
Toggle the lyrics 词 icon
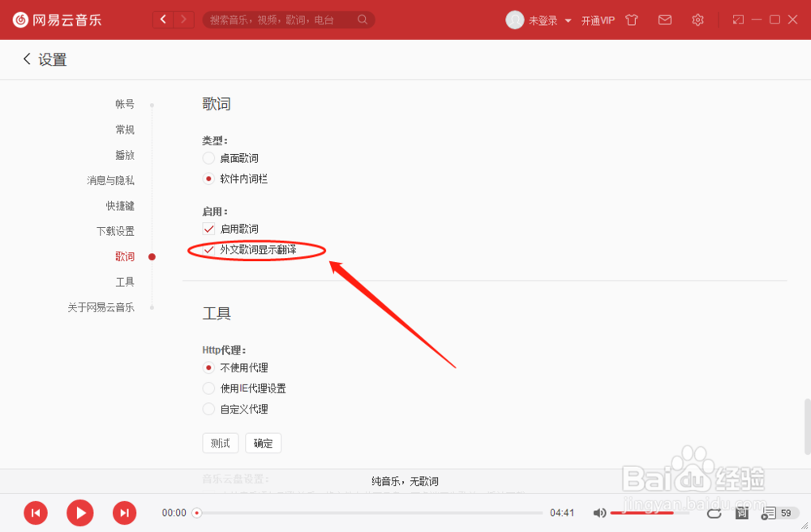(x=742, y=513)
